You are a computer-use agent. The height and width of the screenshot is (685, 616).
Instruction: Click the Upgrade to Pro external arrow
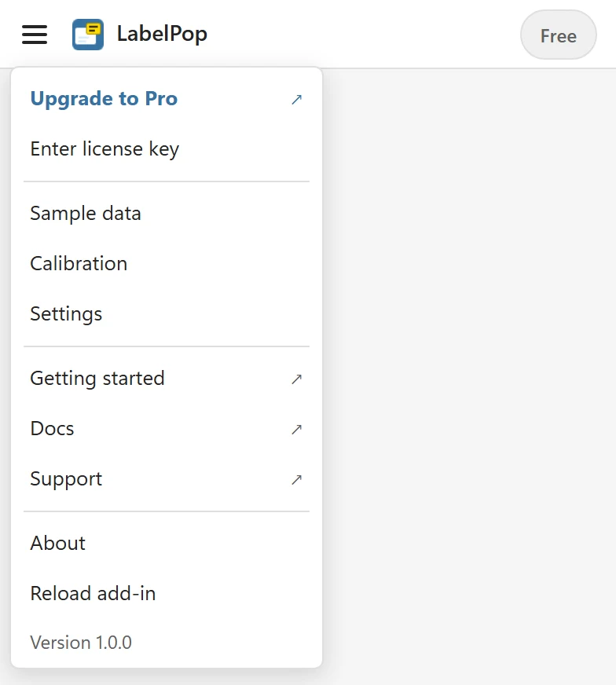coord(297,99)
